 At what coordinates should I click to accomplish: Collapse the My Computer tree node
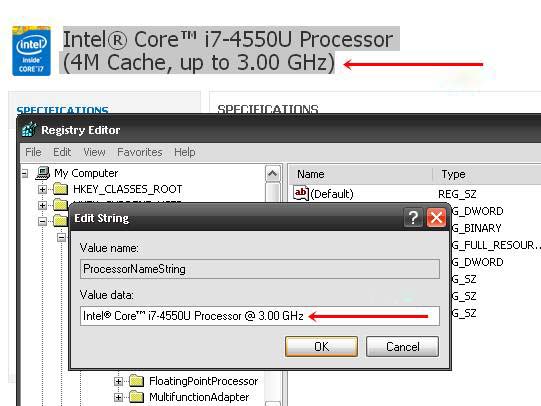click(24, 173)
